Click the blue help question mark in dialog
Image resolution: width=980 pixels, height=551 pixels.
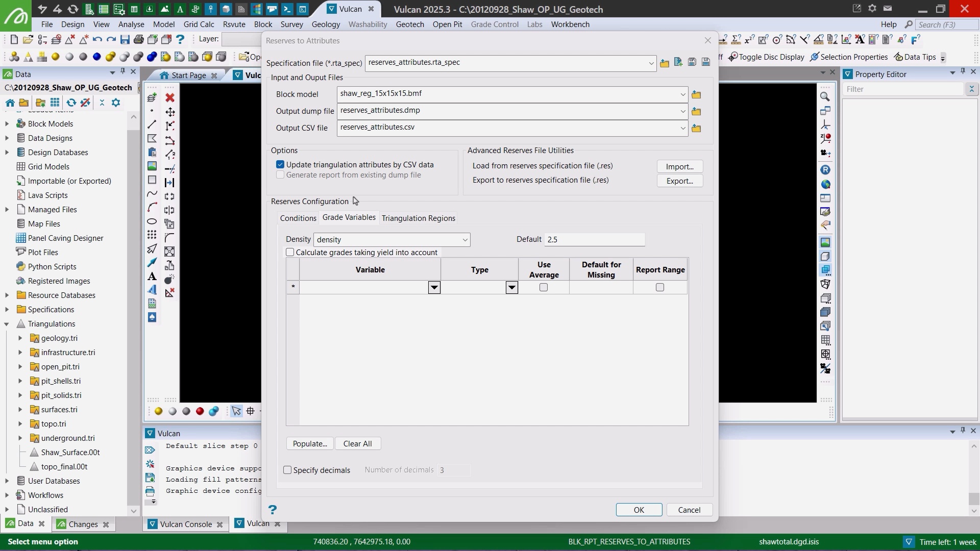point(273,509)
